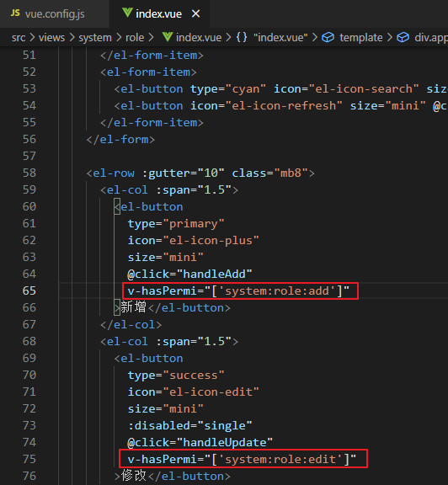Click the index.vue breadcrumb file entry
The image size is (448, 485).
click(199, 38)
